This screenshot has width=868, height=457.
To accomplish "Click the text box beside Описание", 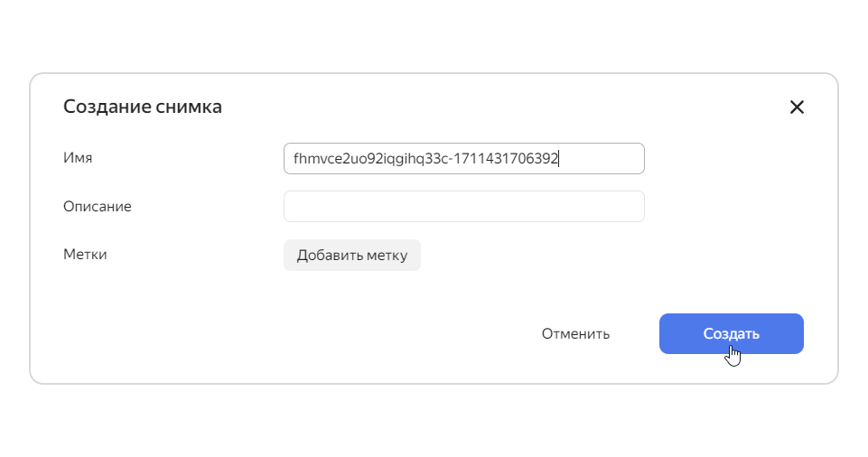I will [x=464, y=206].
